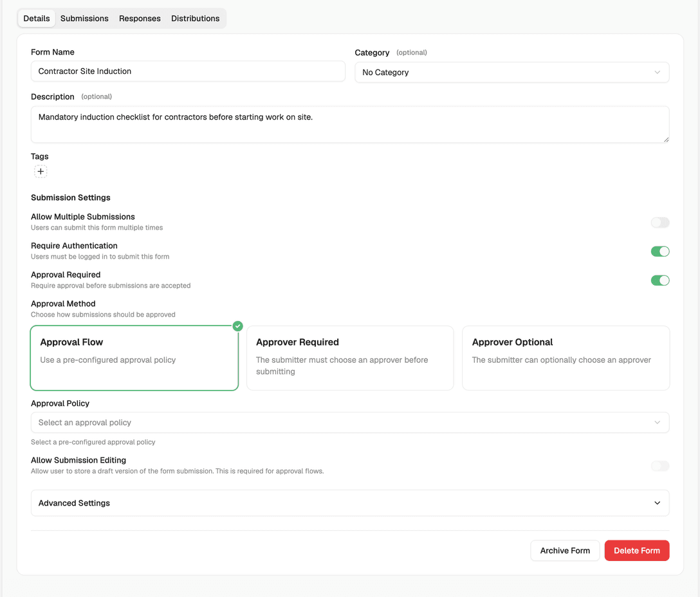This screenshot has height=597, width=700.
Task: Click into the Description text area
Action: click(350, 125)
